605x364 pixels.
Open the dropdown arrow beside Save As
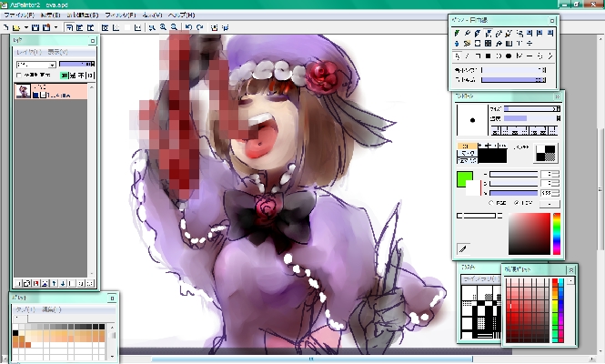[x=55, y=27]
